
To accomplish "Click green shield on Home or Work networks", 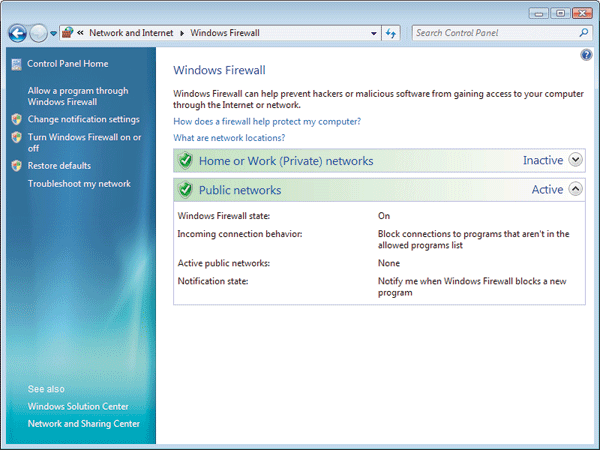I will (186, 161).
